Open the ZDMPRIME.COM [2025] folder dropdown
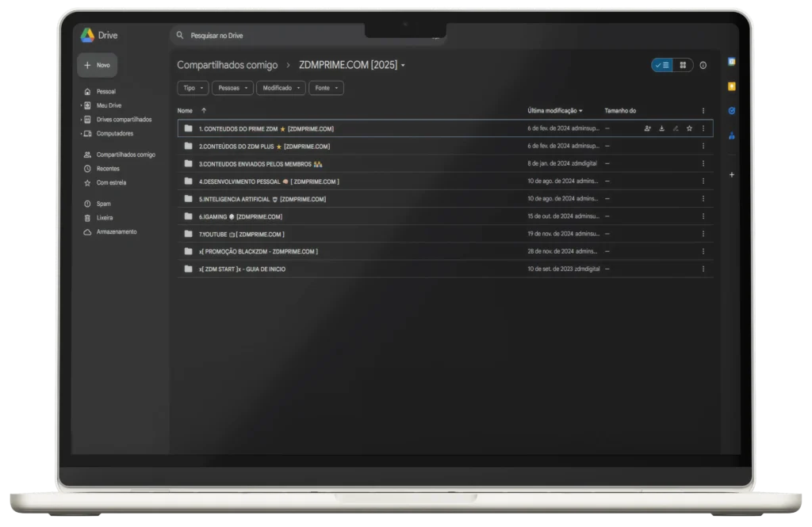 click(403, 65)
